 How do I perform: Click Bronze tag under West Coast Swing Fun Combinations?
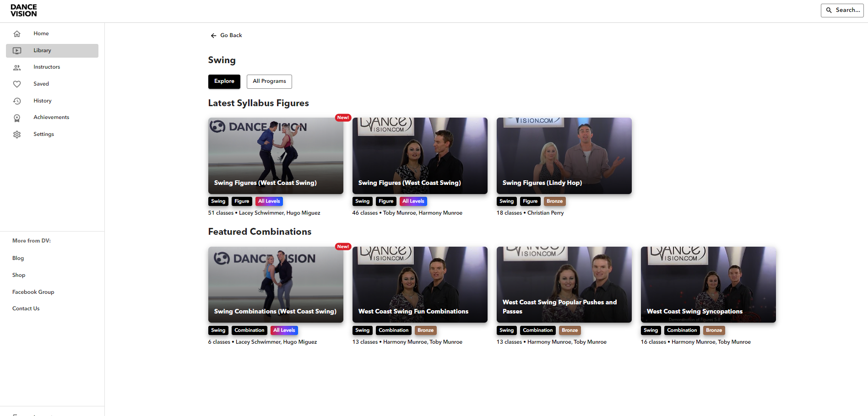click(x=425, y=330)
